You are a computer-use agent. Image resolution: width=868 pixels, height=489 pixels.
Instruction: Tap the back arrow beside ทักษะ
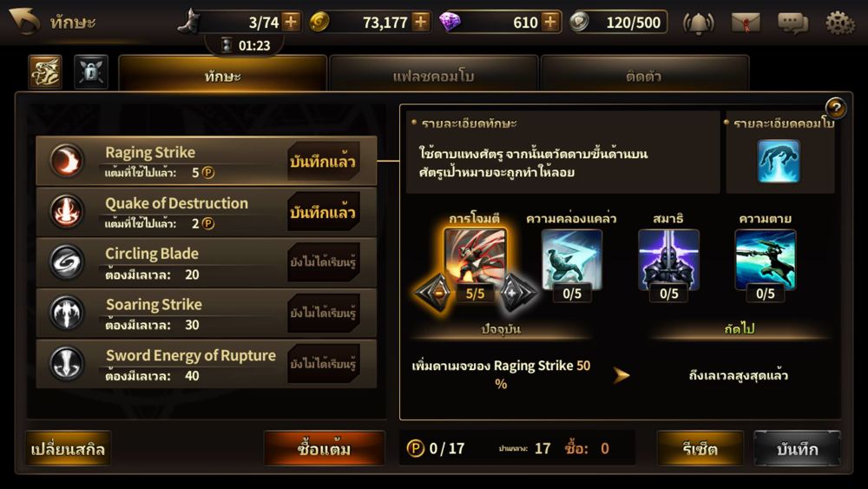[x=24, y=22]
